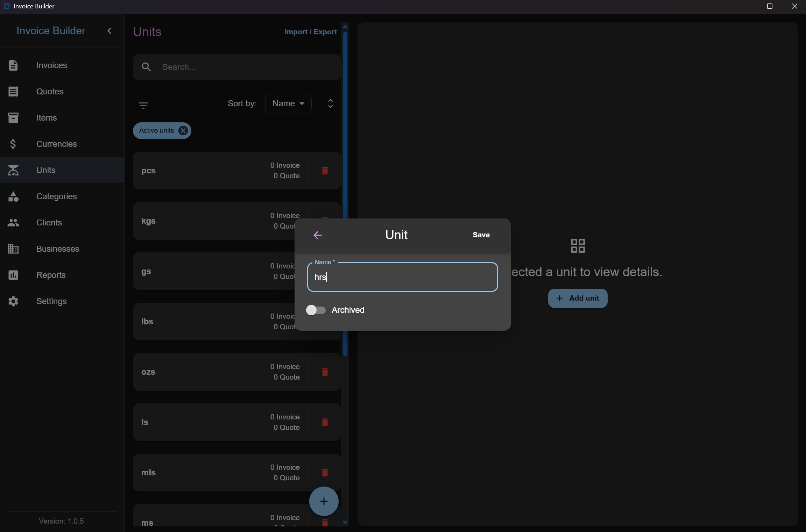Delete the ozs unit

tap(325, 372)
